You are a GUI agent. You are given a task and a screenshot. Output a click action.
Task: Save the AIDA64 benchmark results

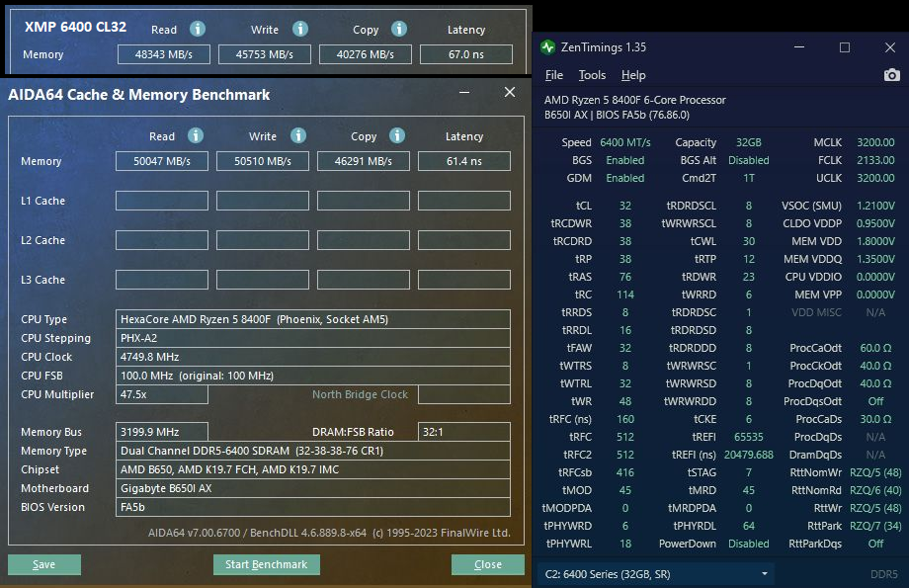tap(44, 564)
